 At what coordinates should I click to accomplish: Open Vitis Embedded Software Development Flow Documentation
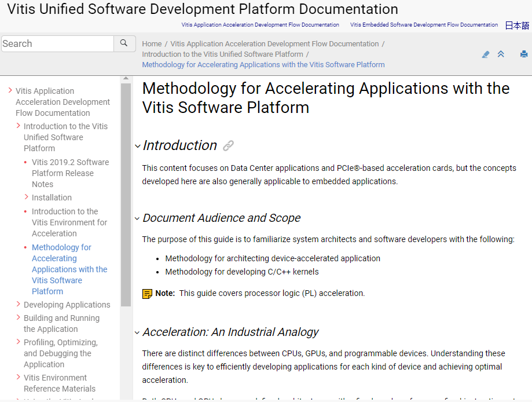coord(424,25)
